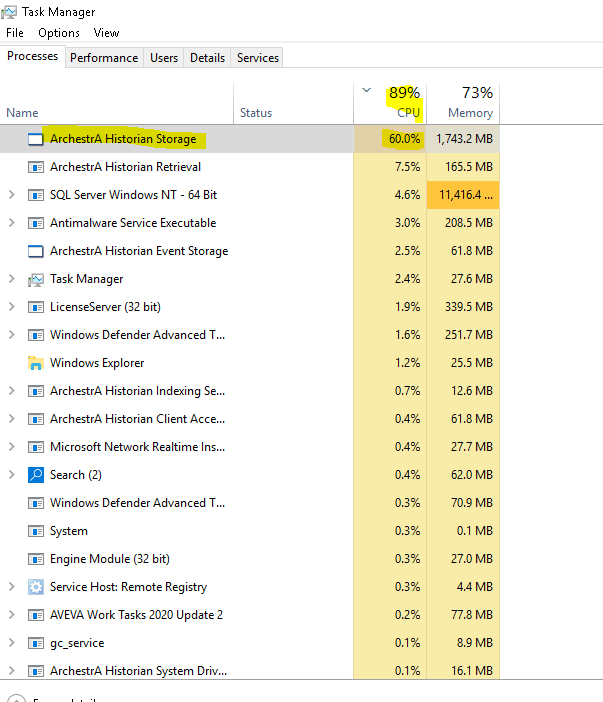Sort by the Name column header
Viewport: 603px width, 702px height.
coord(116,103)
